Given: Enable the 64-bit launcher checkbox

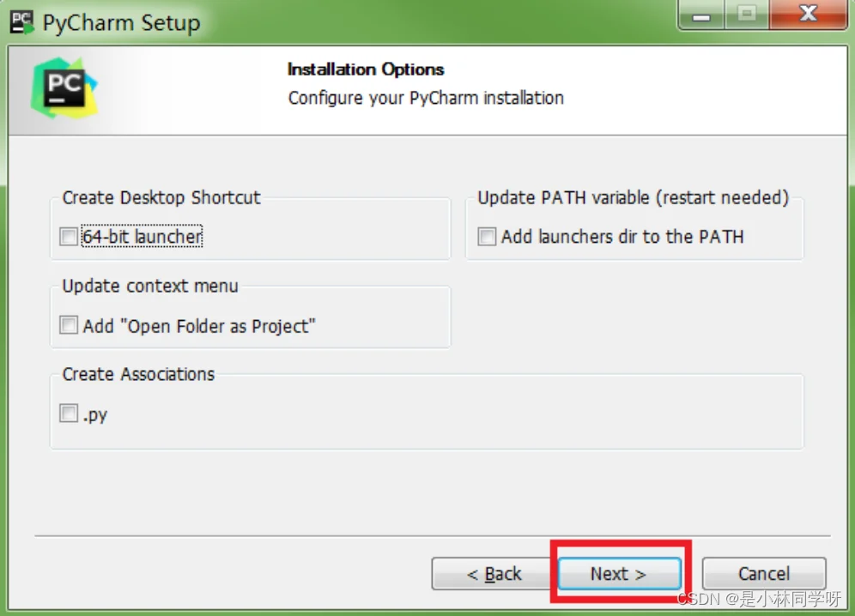Looking at the screenshot, I should tap(69, 237).
